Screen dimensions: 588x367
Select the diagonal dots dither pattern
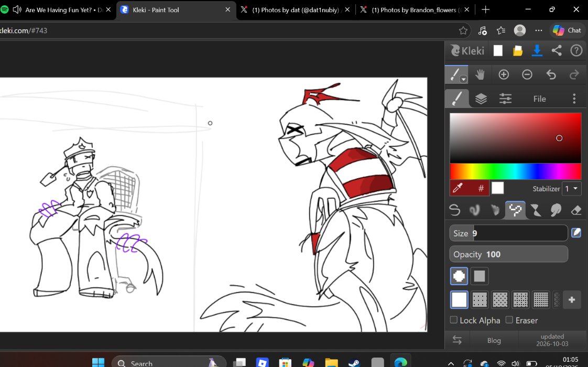(x=500, y=299)
